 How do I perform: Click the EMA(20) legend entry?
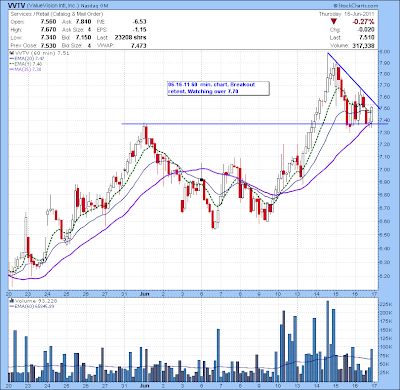pos(26,58)
